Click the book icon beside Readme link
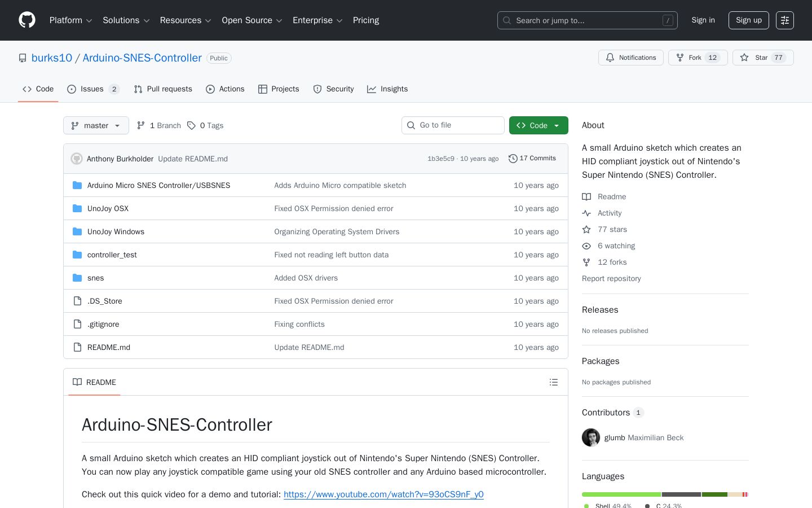 pyautogui.click(x=586, y=197)
